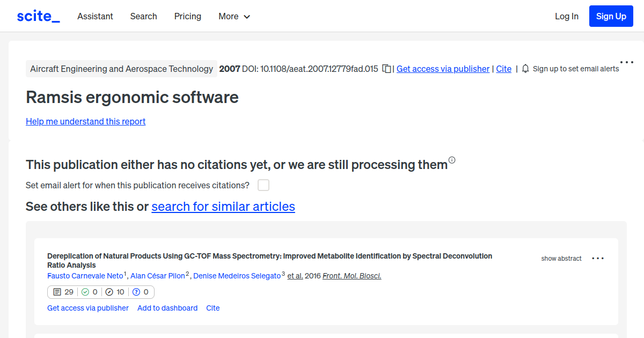
Task: Open the three-dot menu at top right
Action: (x=626, y=62)
